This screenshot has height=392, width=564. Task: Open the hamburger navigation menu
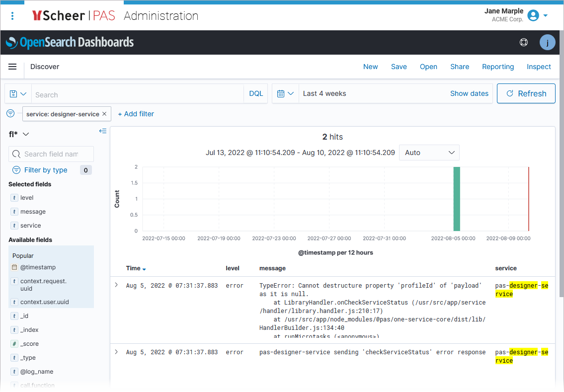pyautogui.click(x=12, y=67)
